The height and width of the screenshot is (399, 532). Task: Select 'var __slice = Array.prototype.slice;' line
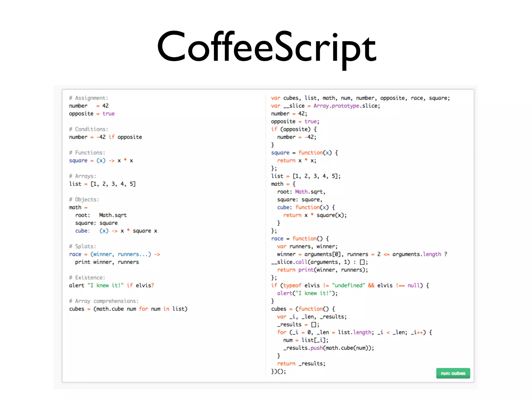click(x=325, y=106)
